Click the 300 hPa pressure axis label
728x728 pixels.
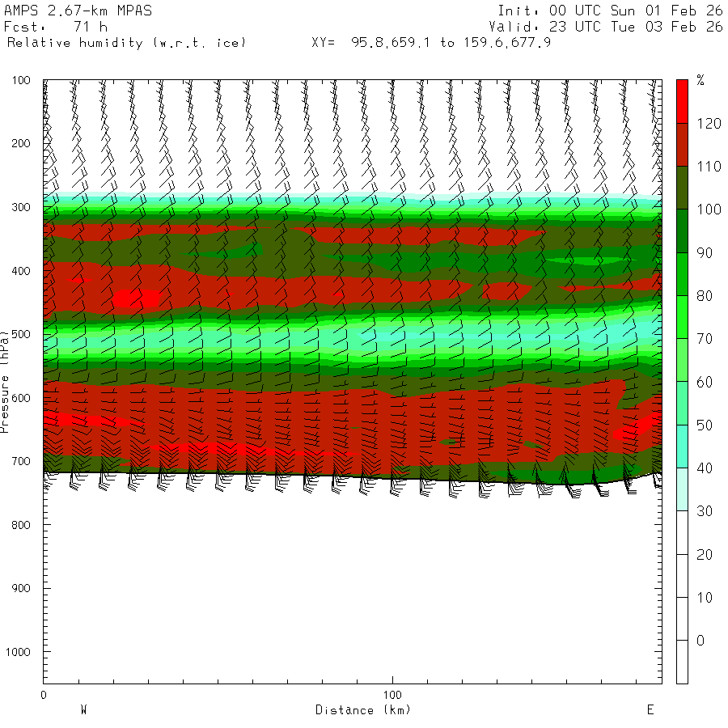point(21,207)
